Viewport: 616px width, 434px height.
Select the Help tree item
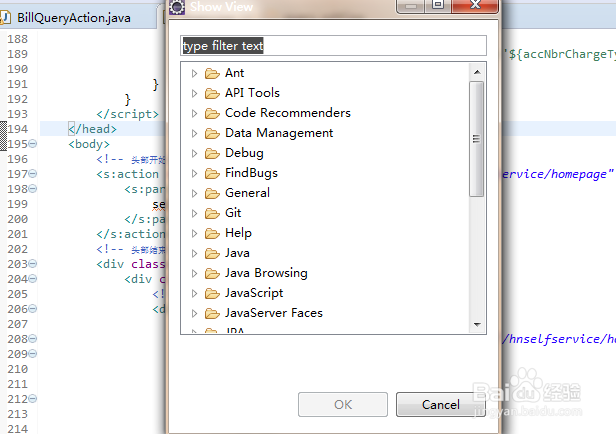click(238, 233)
